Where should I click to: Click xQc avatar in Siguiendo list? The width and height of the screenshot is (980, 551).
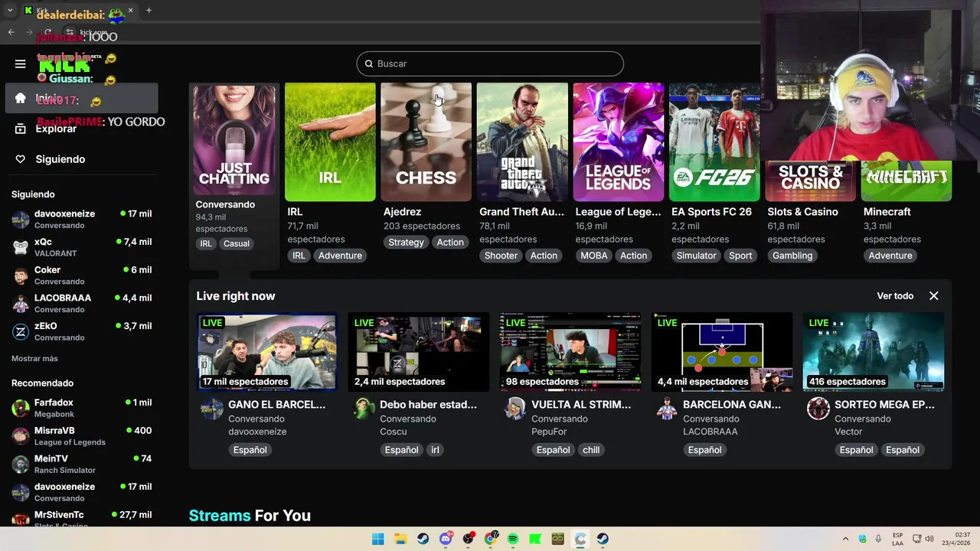[21, 247]
